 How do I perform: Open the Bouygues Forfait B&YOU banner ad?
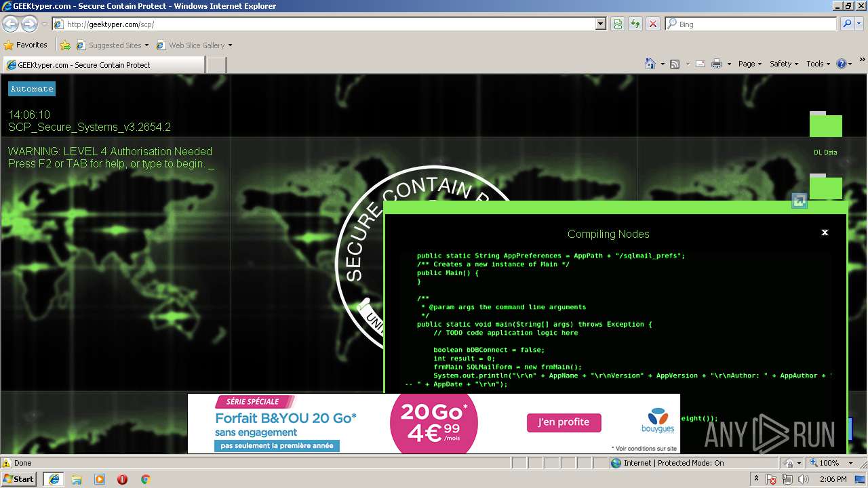[x=434, y=424]
